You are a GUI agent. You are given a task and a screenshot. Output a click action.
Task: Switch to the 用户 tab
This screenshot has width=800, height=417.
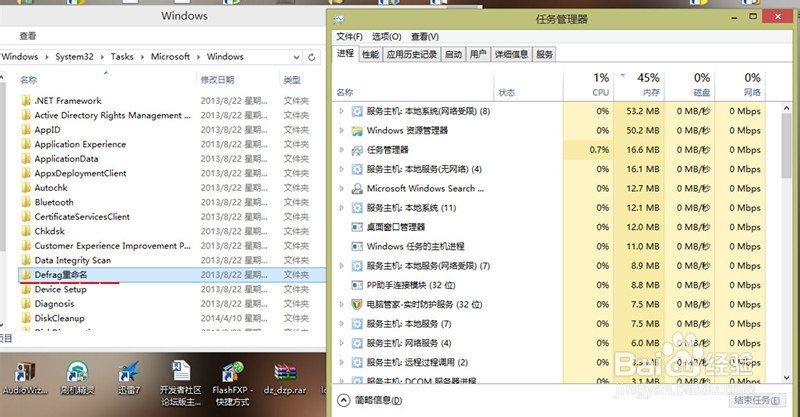[478, 55]
